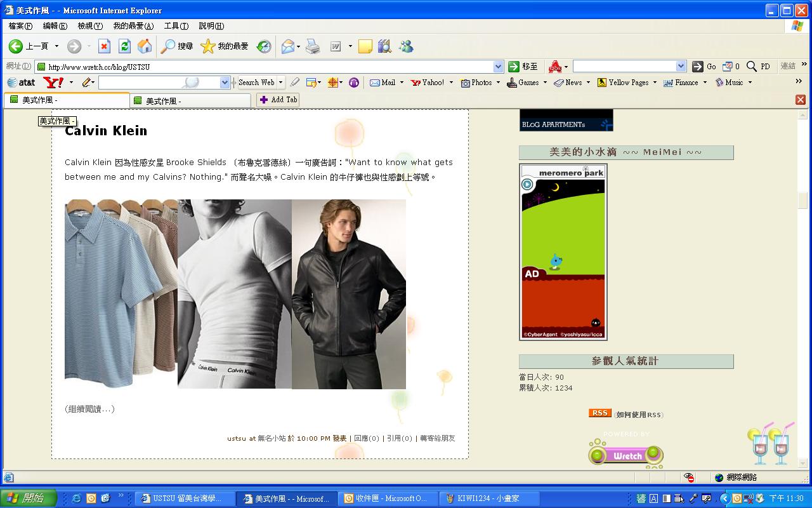Click the 回應(0) comments link

367,438
